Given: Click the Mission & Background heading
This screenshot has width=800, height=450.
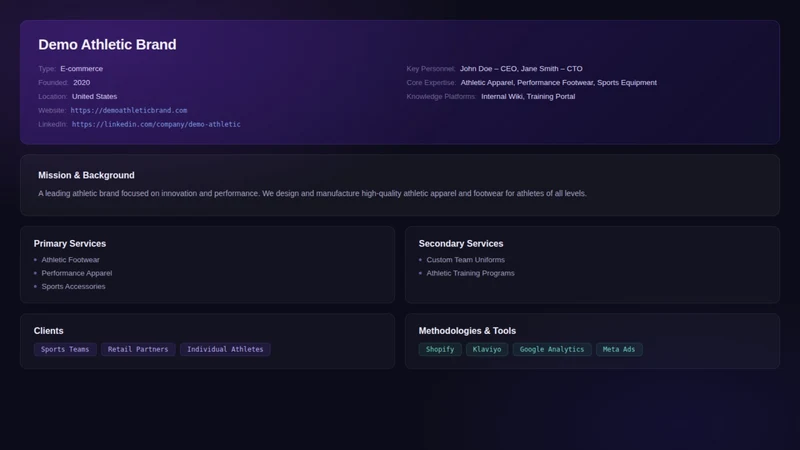Looking at the screenshot, I should pyautogui.click(x=86, y=175).
